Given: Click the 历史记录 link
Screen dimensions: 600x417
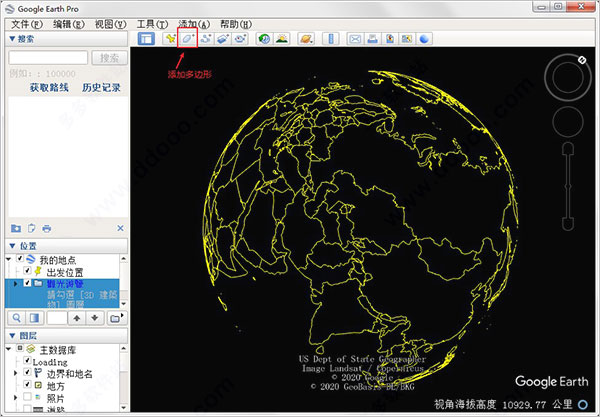Looking at the screenshot, I should click(101, 88).
